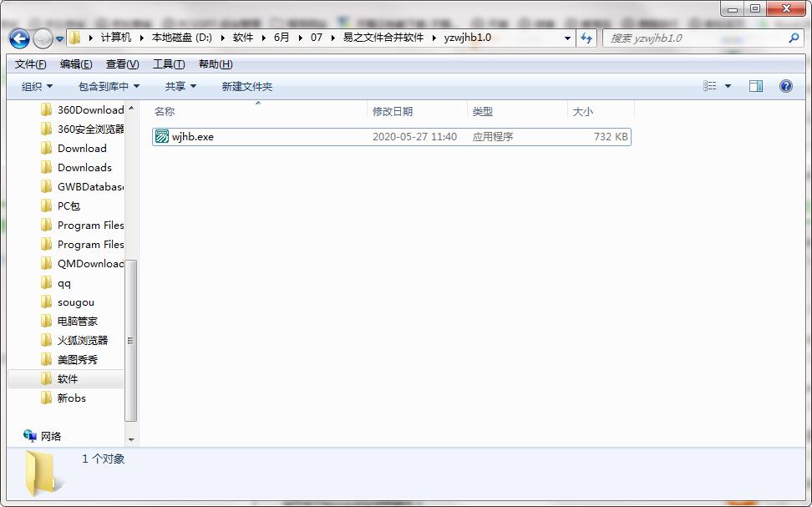812x507 pixels.
Task: Click the wjhb.exe application icon
Action: click(162, 137)
